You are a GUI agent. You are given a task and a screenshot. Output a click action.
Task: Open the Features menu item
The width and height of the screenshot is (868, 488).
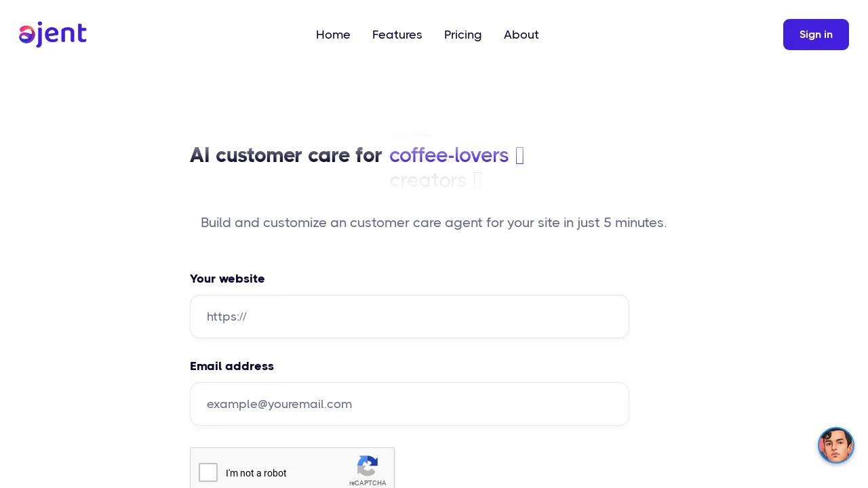tap(397, 35)
